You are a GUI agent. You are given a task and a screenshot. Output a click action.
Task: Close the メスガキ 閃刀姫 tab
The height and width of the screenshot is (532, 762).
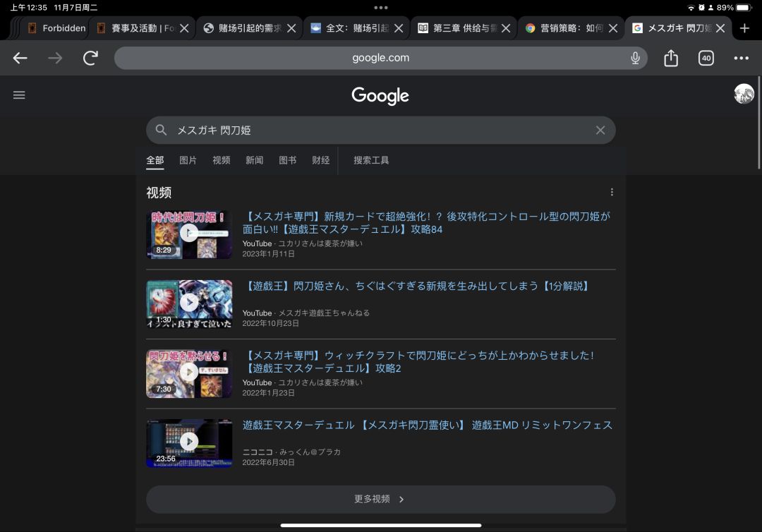(x=720, y=28)
